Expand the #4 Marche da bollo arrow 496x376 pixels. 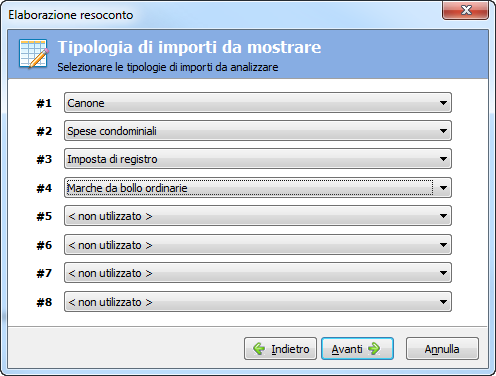tap(443, 188)
